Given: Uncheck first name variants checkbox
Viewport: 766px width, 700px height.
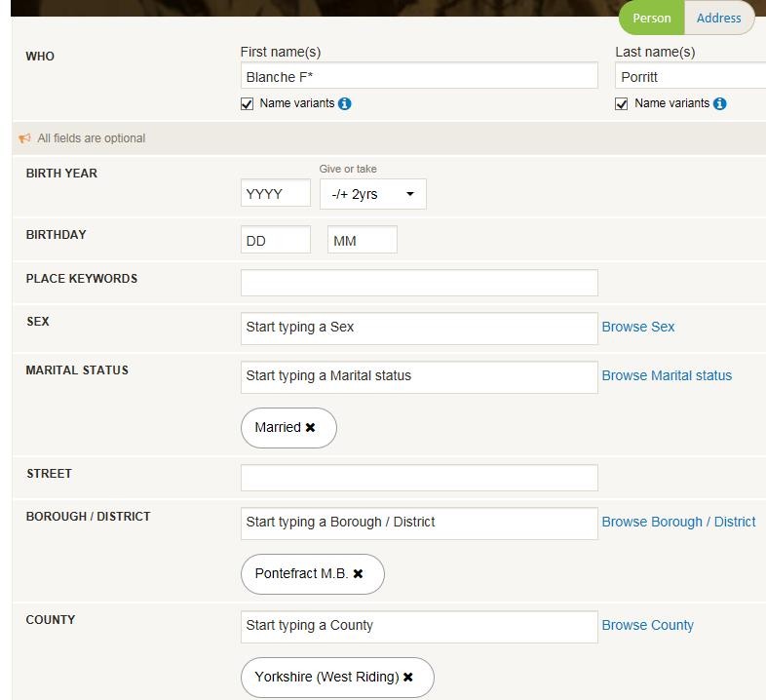Looking at the screenshot, I should [x=248, y=104].
